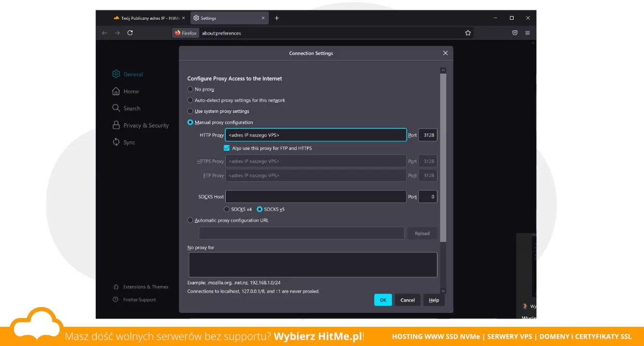Open General settings via gear icon
The height and width of the screenshot is (346, 644).
[116, 74]
